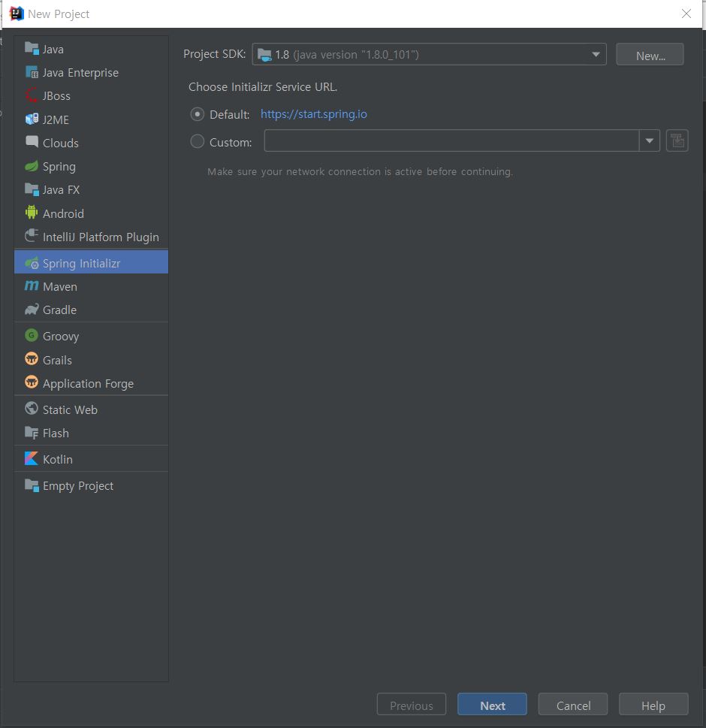This screenshot has height=728, width=706.
Task: Select Empty Project entry
Action: (x=92, y=485)
